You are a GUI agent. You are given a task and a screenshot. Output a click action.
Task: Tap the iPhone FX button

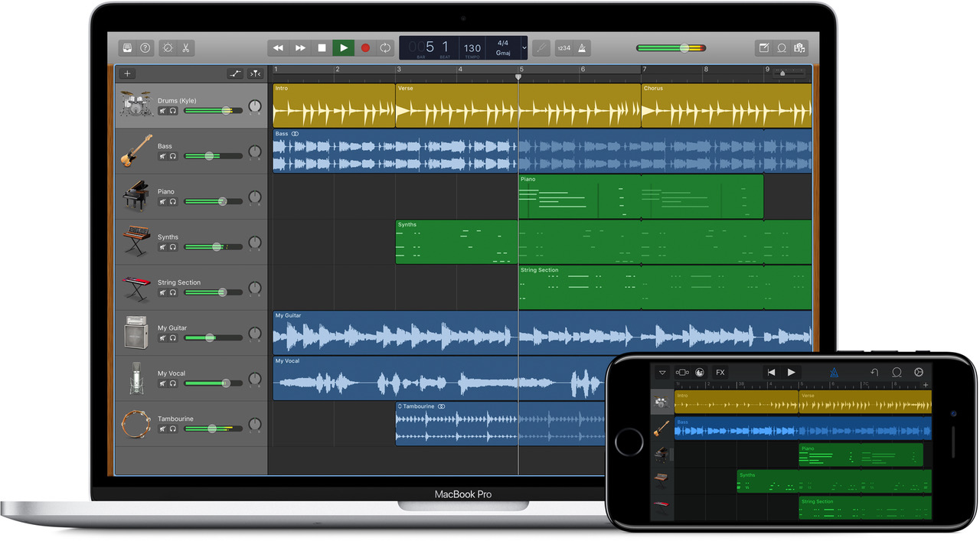coord(720,373)
